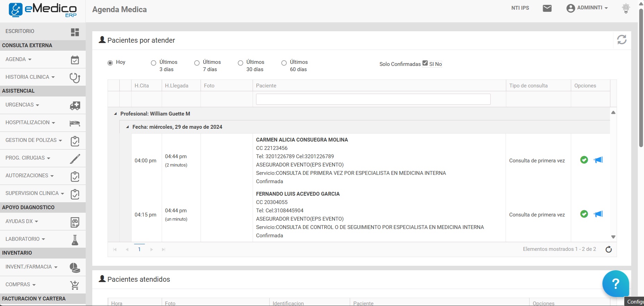Select Últimos 60 días radio button

point(284,63)
